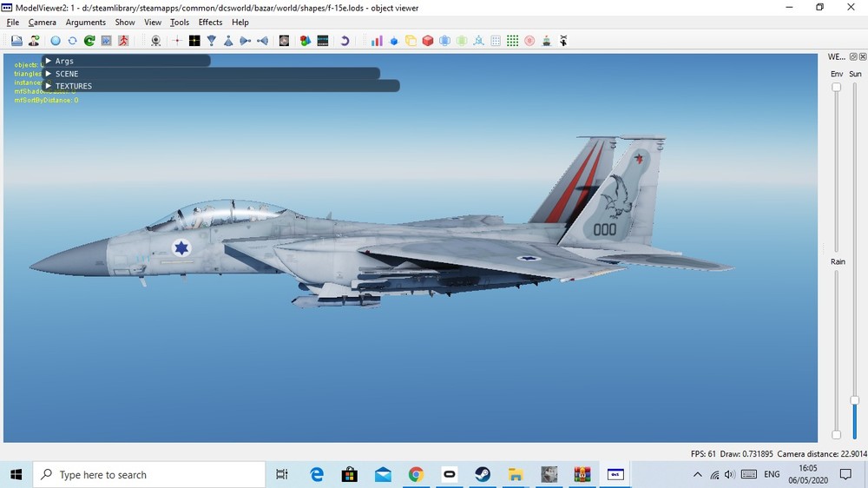Open the Arguments menu

pyautogui.click(x=85, y=23)
